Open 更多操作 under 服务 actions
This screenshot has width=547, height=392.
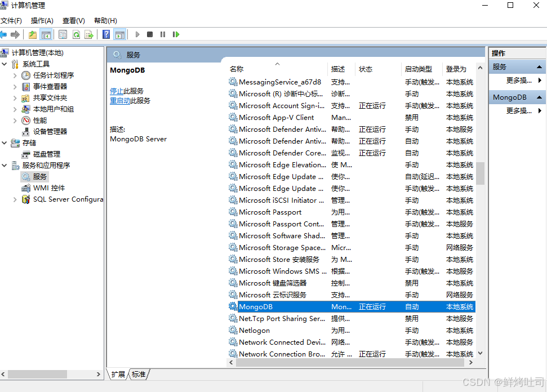tap(519, 81)
